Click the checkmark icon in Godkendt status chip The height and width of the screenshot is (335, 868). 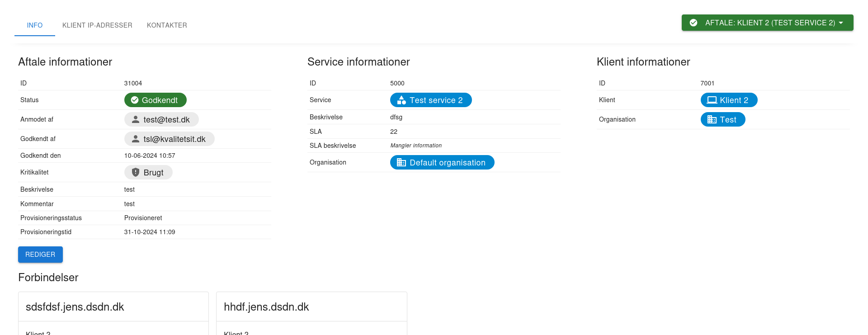(135, 100)
